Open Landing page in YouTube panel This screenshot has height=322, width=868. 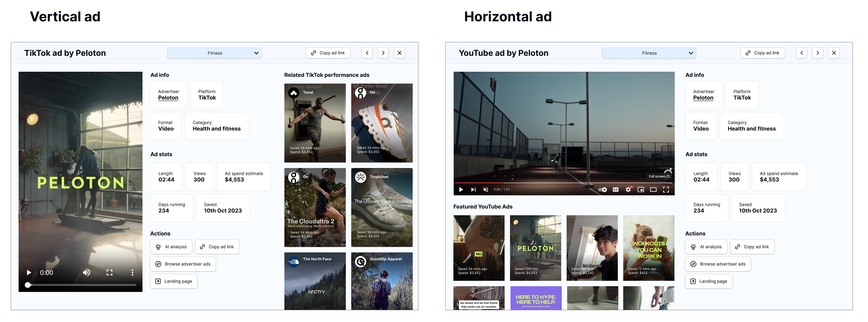click(709, 281)
